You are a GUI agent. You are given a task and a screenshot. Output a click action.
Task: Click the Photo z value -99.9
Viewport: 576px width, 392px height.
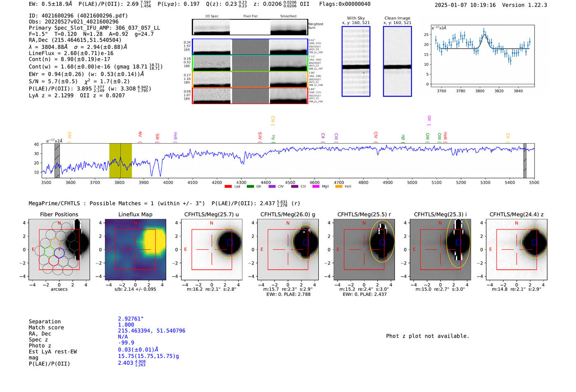[x=126, y=343]
